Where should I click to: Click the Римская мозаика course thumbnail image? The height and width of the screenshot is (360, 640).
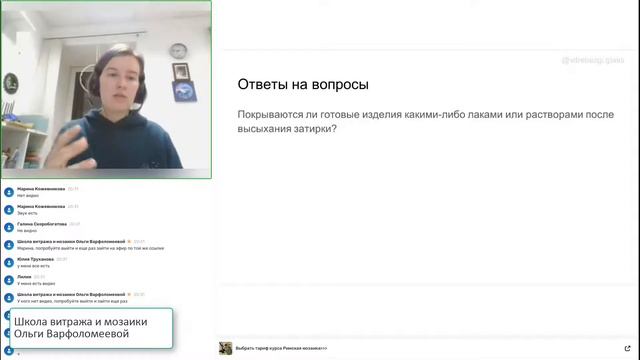(x=225, y=348)
